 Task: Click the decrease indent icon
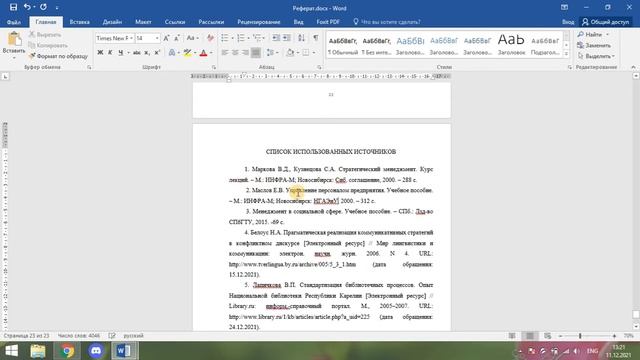[x=276, y=38]
